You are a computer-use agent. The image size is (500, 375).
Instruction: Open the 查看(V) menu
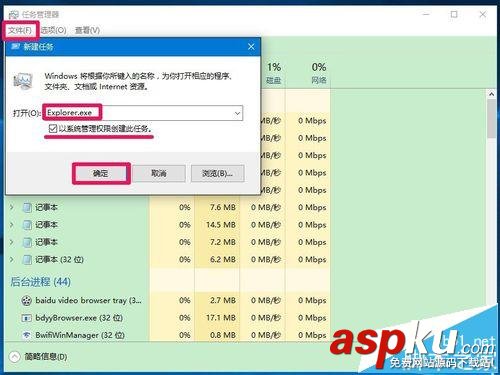pyautogui.click(x=87, y=30)
